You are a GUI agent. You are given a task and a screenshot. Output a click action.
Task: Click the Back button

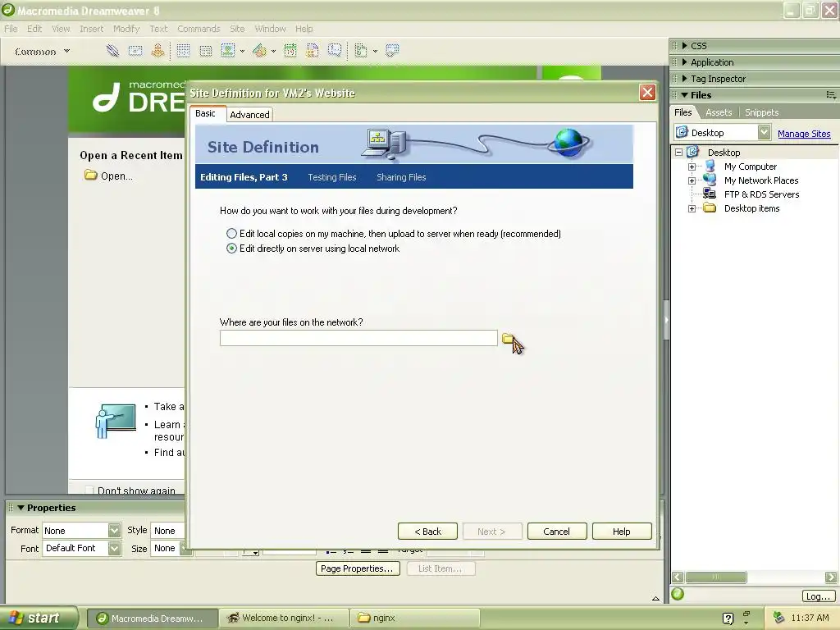[427, 532]
